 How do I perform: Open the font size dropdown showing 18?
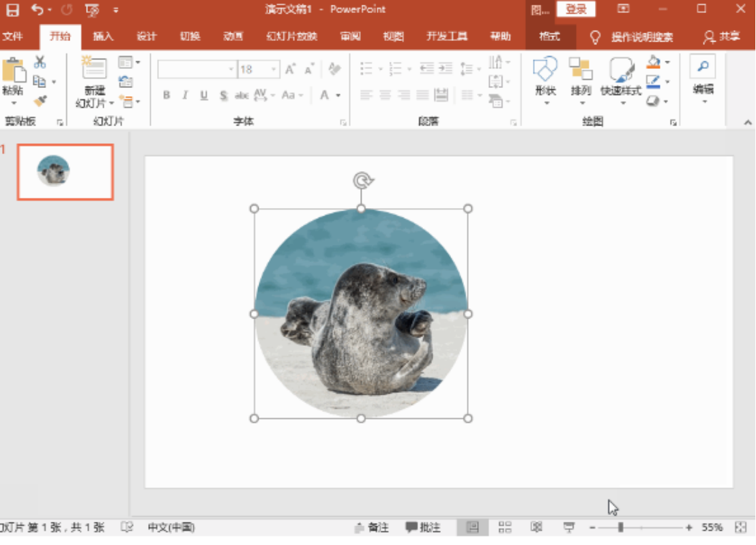click(x=274, y=70)
